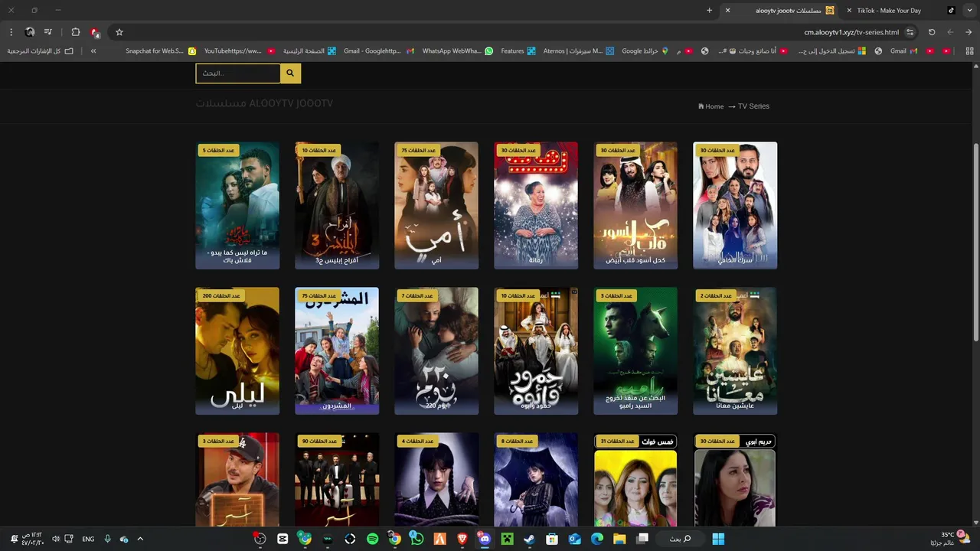Expand the system tray hidden icons chevron
This screenshot has height=551, width=980.
coord(140,539)
